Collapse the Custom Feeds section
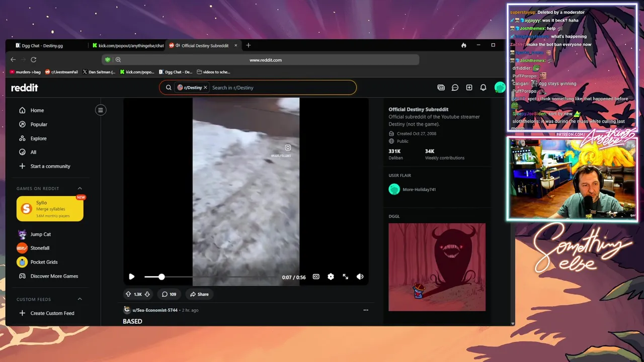644x362 pixels. [79, 299]
